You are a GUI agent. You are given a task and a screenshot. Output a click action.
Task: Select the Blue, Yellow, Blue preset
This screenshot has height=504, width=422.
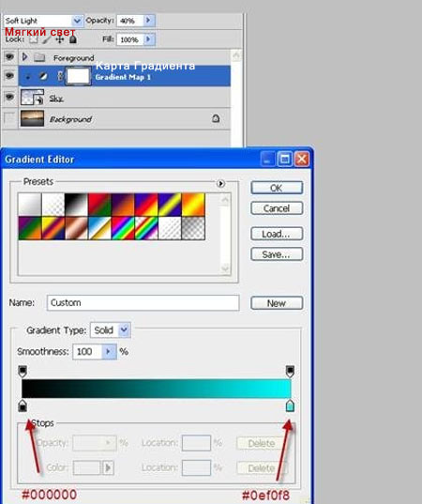coord(170,205)
